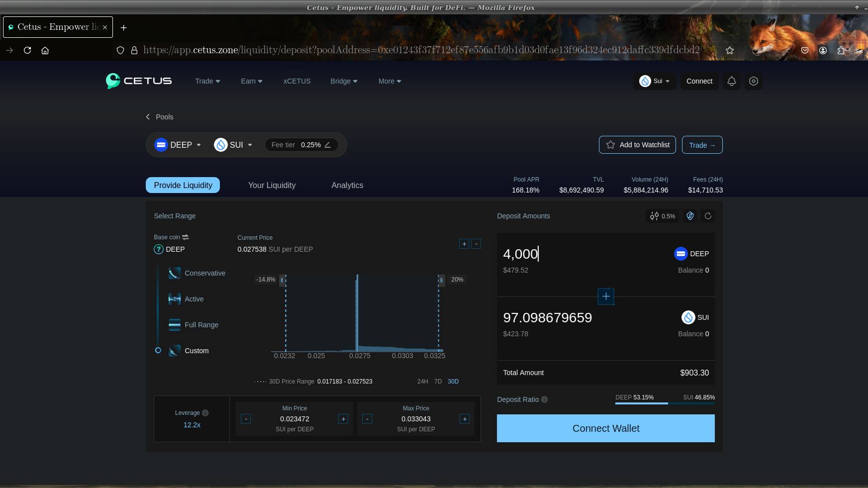868x488 pixels.
Task: Click the Deposit Ratio info icon
Action: click(545, 399)
